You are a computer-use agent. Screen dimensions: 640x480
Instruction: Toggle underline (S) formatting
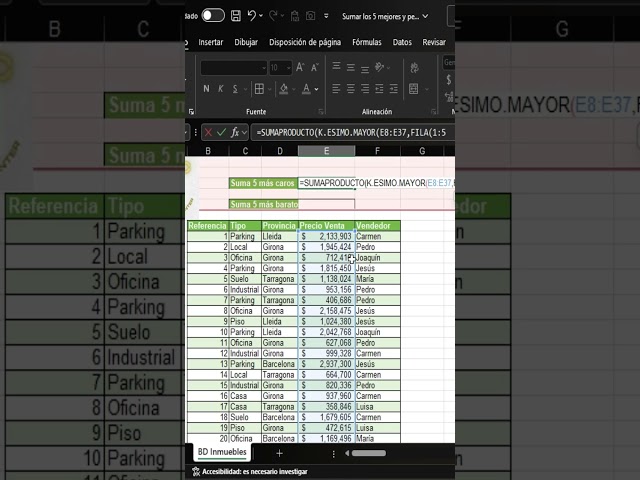pos(235,89)
